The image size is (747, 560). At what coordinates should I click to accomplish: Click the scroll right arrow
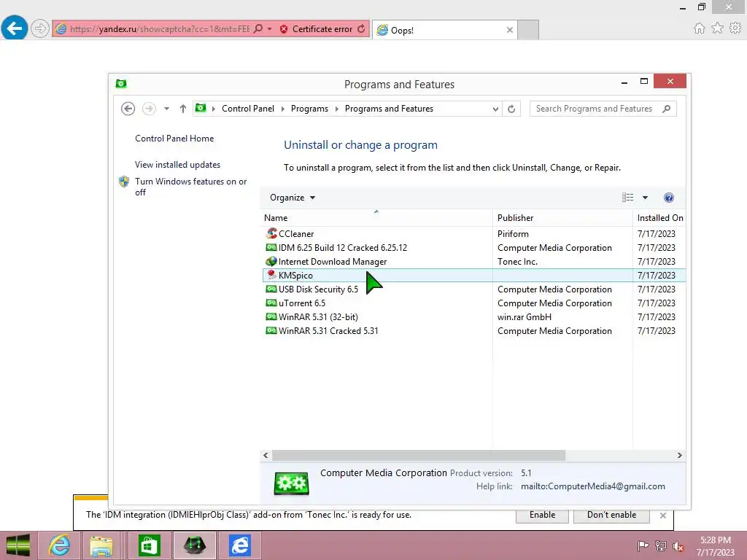click(x=679, y=455)
